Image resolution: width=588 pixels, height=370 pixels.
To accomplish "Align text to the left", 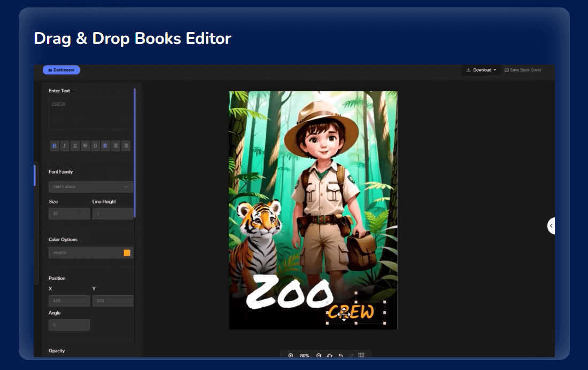I will (105, 145).
